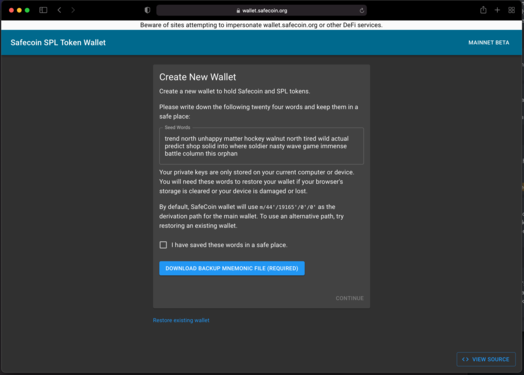Focus the wallet.safecoin.org address bar
The height and width of the screenshot is (375, 524).
(261, 10)
